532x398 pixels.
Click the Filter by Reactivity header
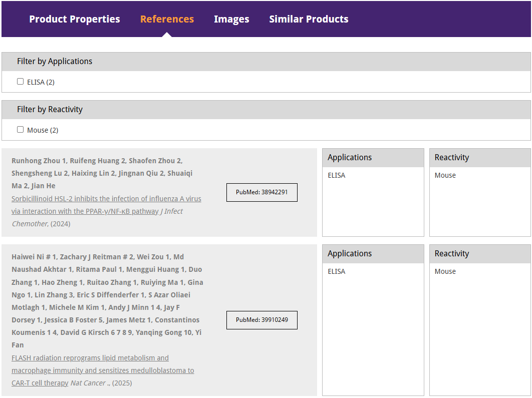tap(266, 110)
